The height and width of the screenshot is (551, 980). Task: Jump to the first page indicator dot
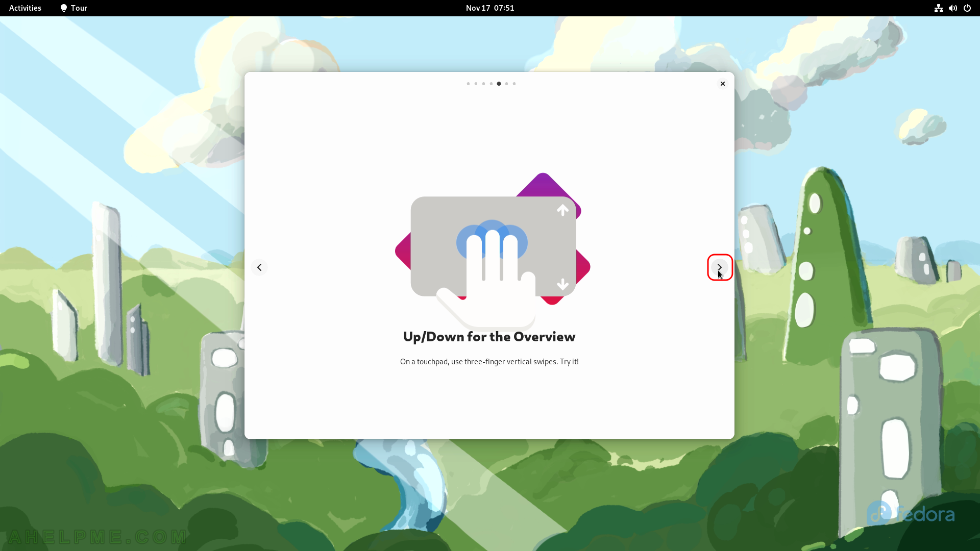coord(468,84)
